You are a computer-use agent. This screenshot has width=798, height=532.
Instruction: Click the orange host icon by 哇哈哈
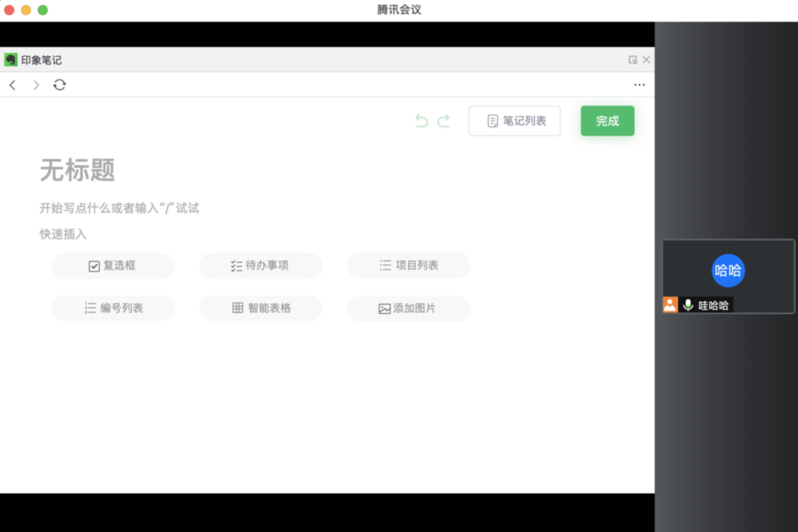tap(670, 305)
